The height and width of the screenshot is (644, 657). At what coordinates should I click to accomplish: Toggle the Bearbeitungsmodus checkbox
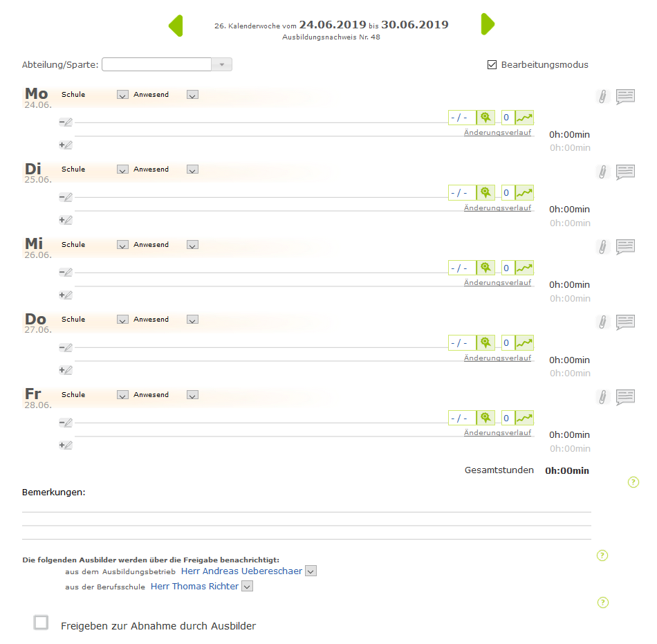coord(492,65)
